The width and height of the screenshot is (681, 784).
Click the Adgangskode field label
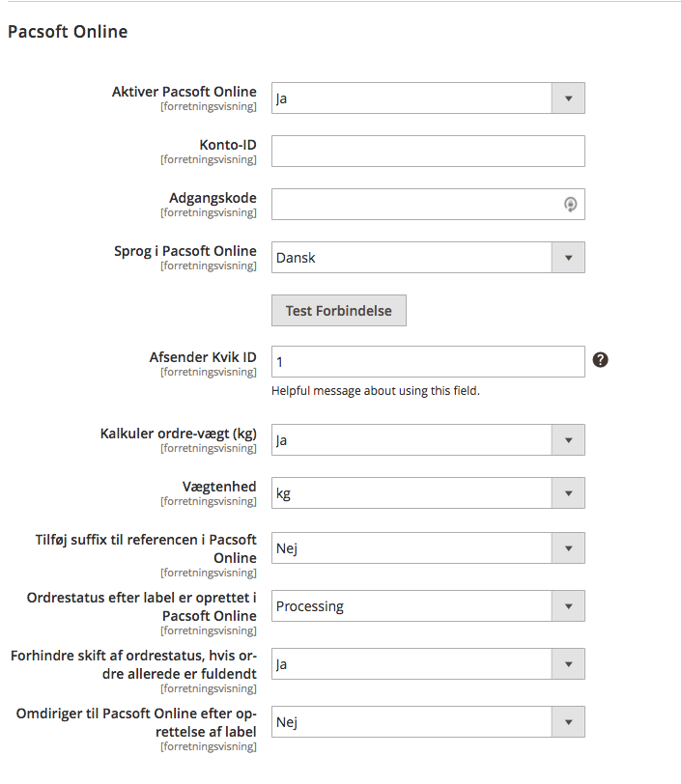[x=213, y=198]
